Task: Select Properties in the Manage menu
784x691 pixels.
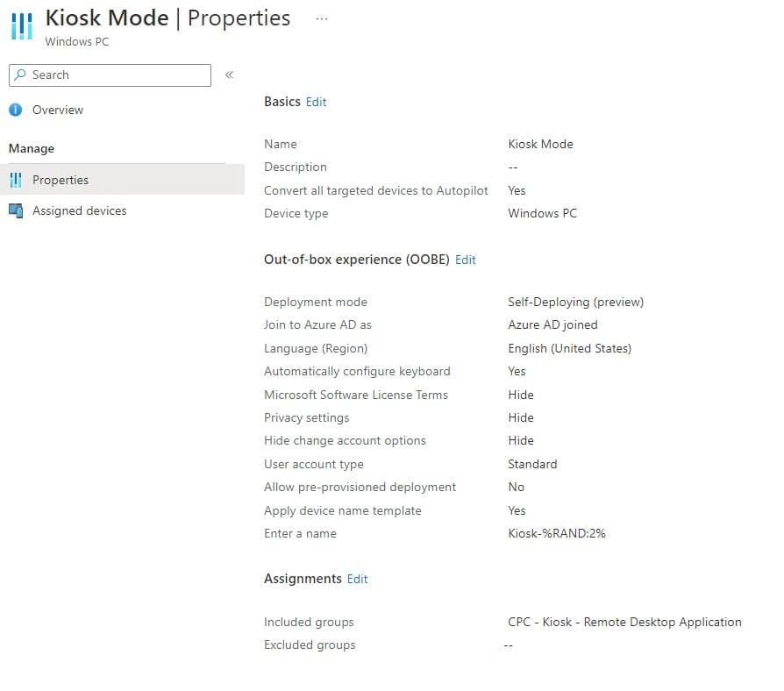Action: click(x=61, y=180)
